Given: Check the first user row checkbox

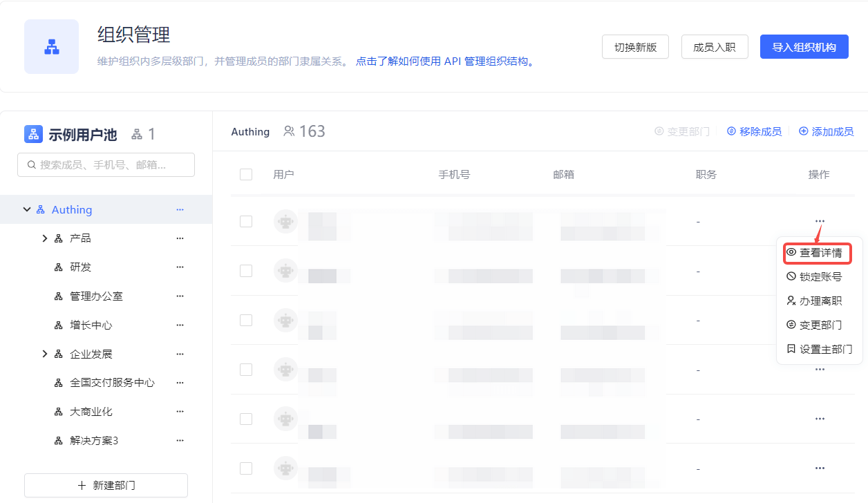Looking at the screenshot, I should [246, 221].
